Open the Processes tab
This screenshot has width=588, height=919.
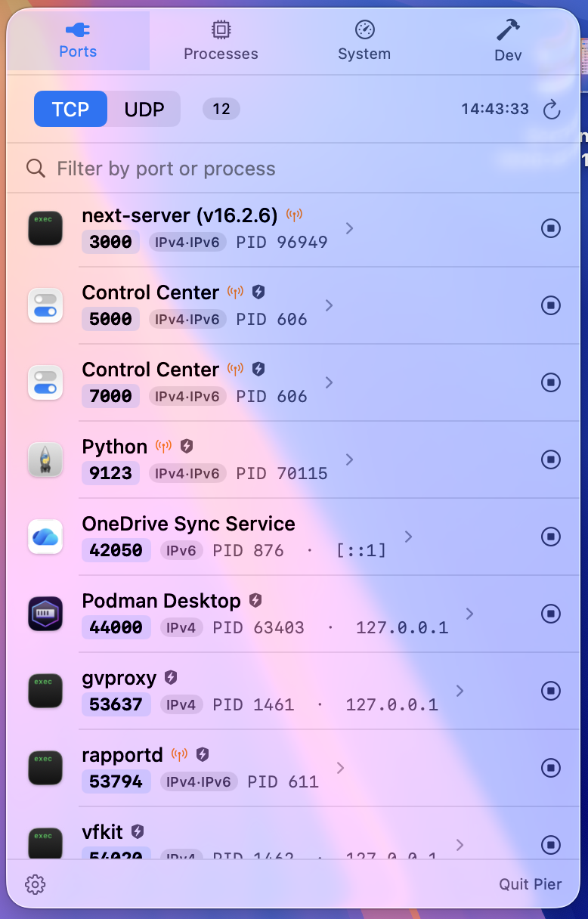(221, 41)
